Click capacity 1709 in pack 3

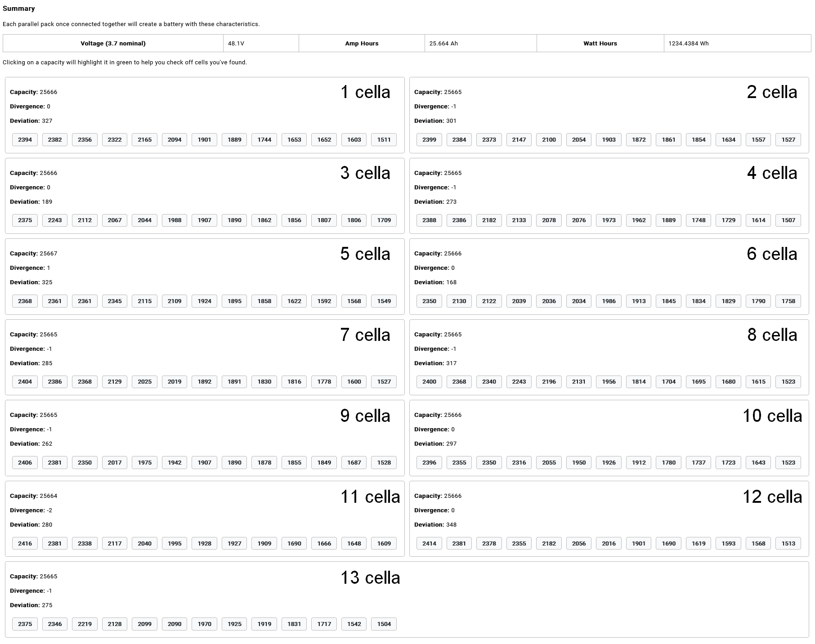(x=384, y=220)
